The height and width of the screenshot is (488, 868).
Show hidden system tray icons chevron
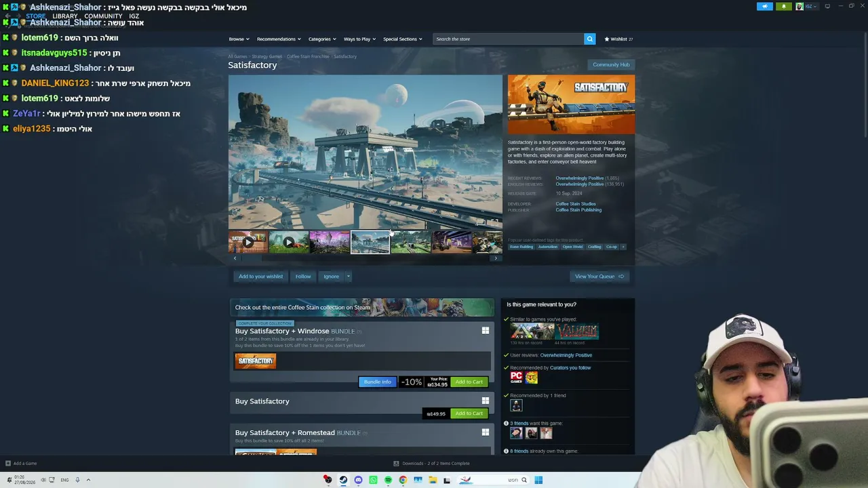(88, 480)
